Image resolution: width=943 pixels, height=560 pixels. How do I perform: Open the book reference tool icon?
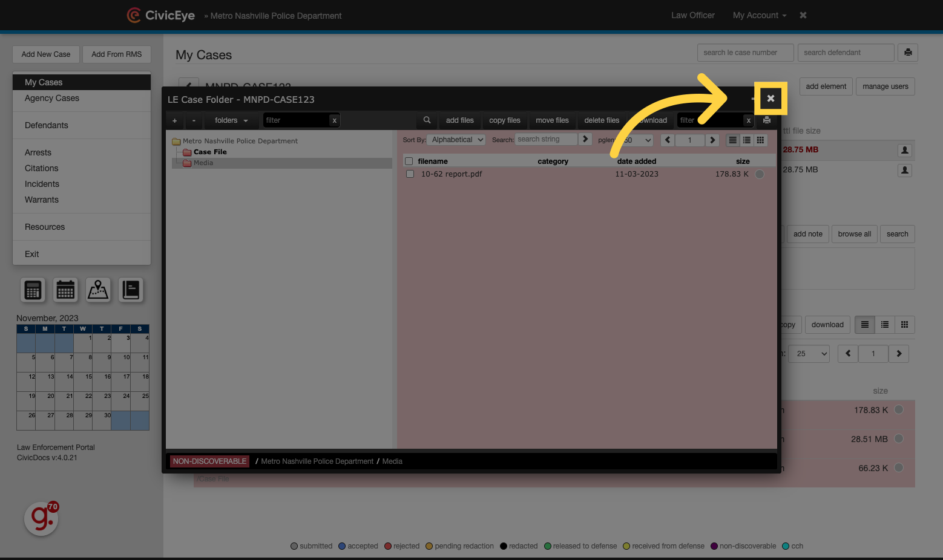point(131,290)
